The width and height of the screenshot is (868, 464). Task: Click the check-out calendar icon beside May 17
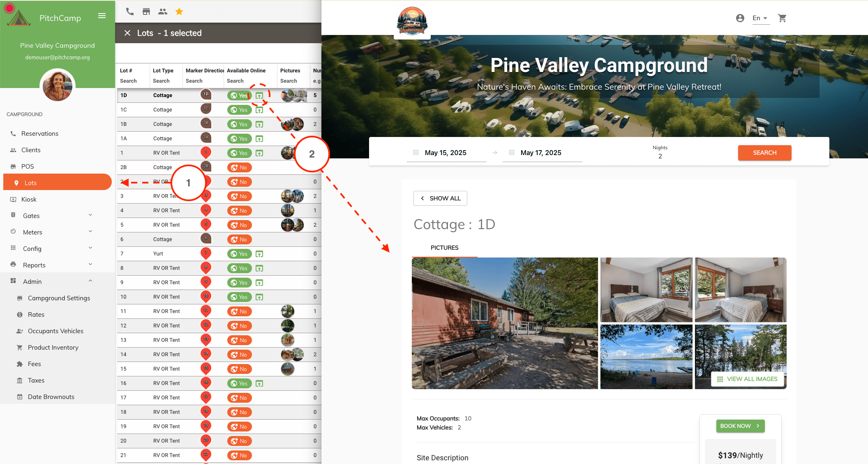pyautogui.click(x=512, y=153)
